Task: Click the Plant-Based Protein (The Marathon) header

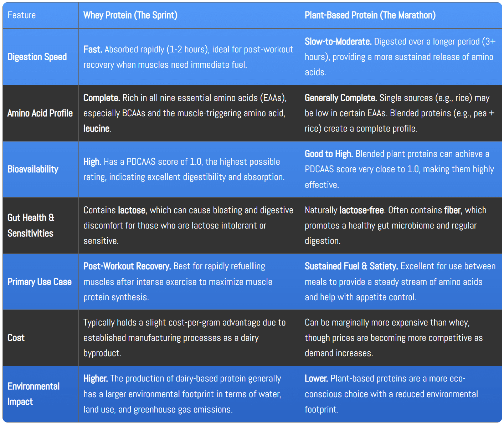Action: coord(370,15)
